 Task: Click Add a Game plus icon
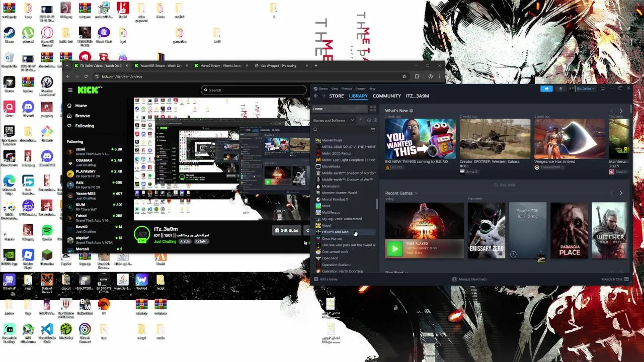pos(315,279)
